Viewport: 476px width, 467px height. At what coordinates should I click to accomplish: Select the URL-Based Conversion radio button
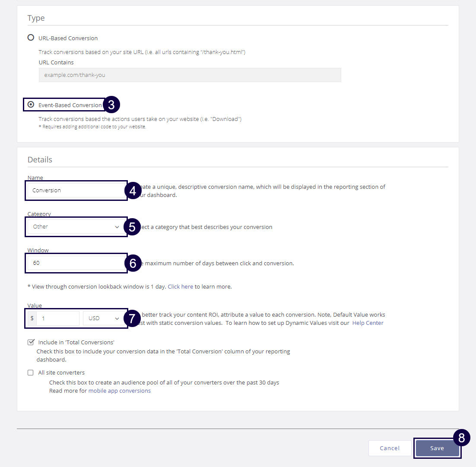click(31, 38)
